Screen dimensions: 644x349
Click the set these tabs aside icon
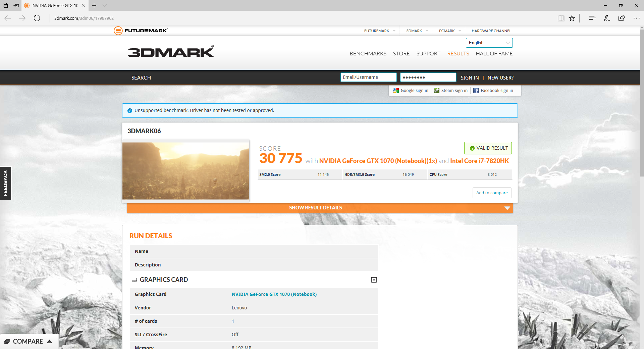tap(16, 5)
